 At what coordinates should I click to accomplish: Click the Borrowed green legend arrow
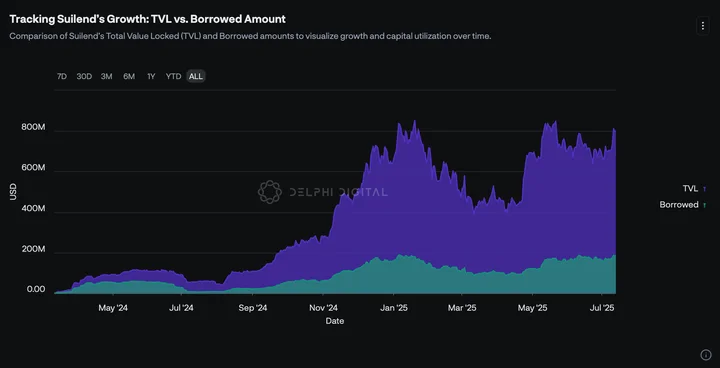point(705,205)
